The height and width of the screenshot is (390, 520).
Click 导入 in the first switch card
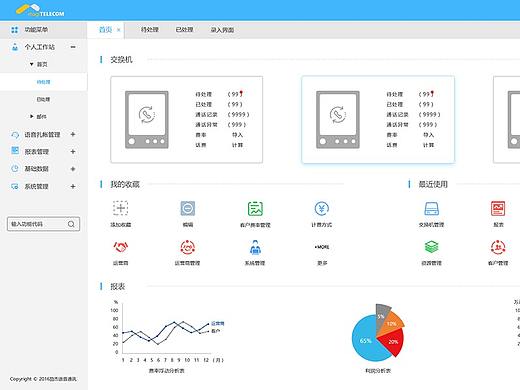(x=237, y=135)
